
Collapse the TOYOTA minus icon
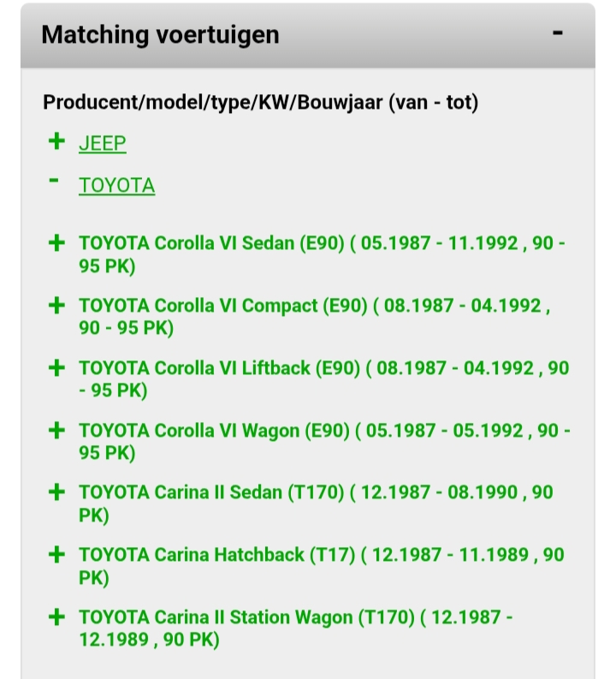click(x=55, y=181)
